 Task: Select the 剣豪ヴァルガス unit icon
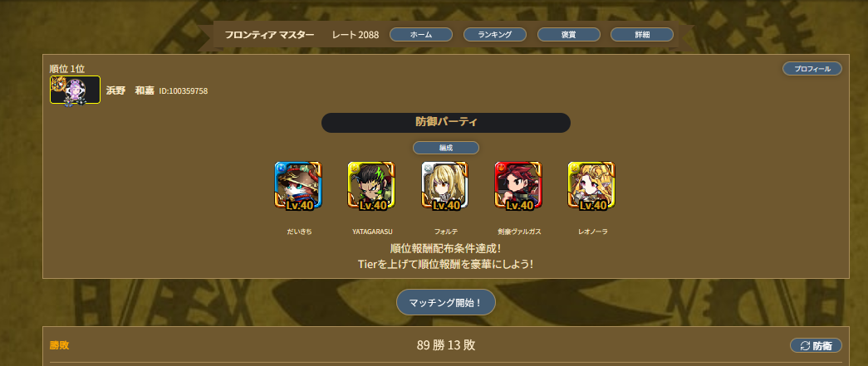click(x=518, y=186)
